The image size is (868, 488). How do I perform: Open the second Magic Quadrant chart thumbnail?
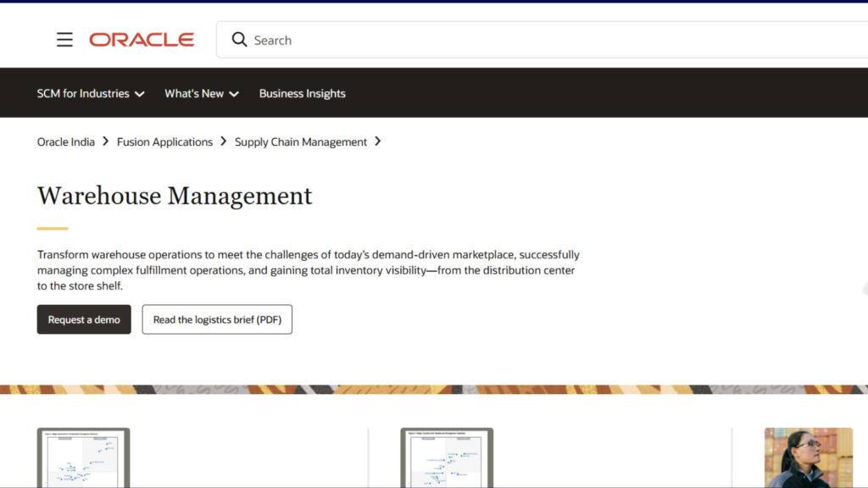click(x=447, y=457)
